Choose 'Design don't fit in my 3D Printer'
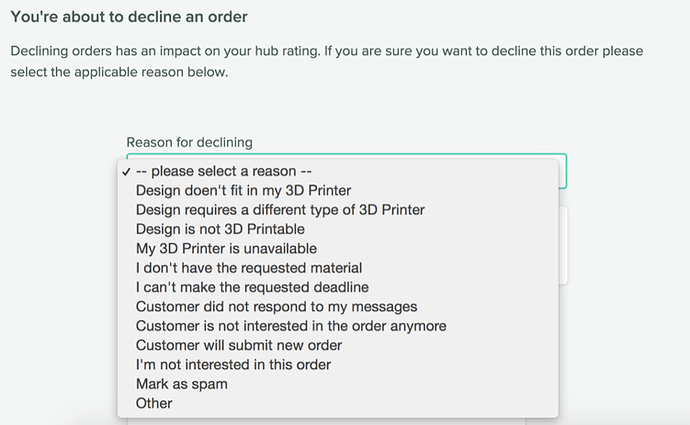The height and width of the screenshot is (425, 690). tap(243, 190)
